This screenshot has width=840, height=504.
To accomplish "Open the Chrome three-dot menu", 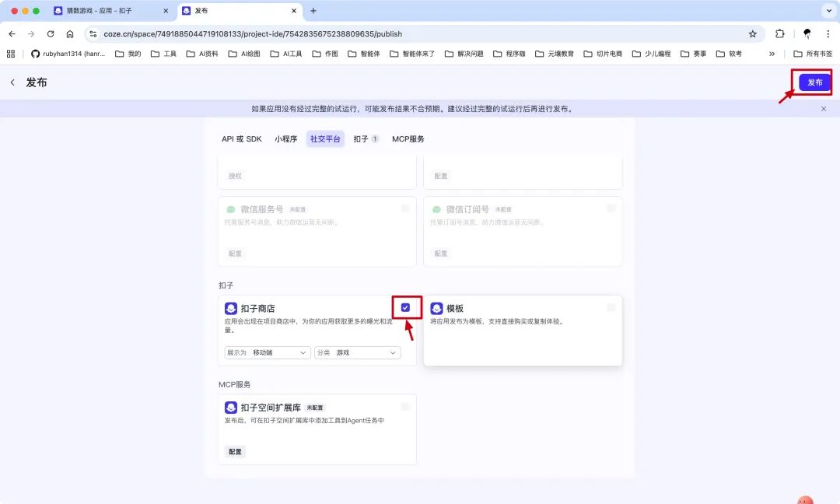I will [828, 33].
